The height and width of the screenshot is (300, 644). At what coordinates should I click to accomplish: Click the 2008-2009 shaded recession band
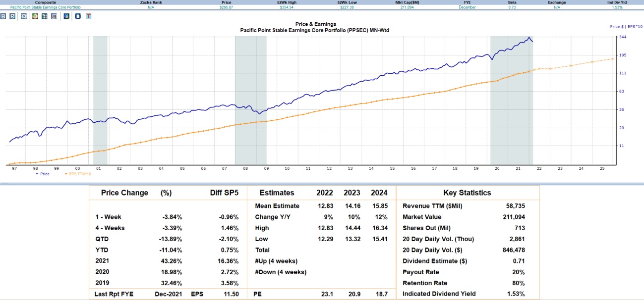(250, 99)
